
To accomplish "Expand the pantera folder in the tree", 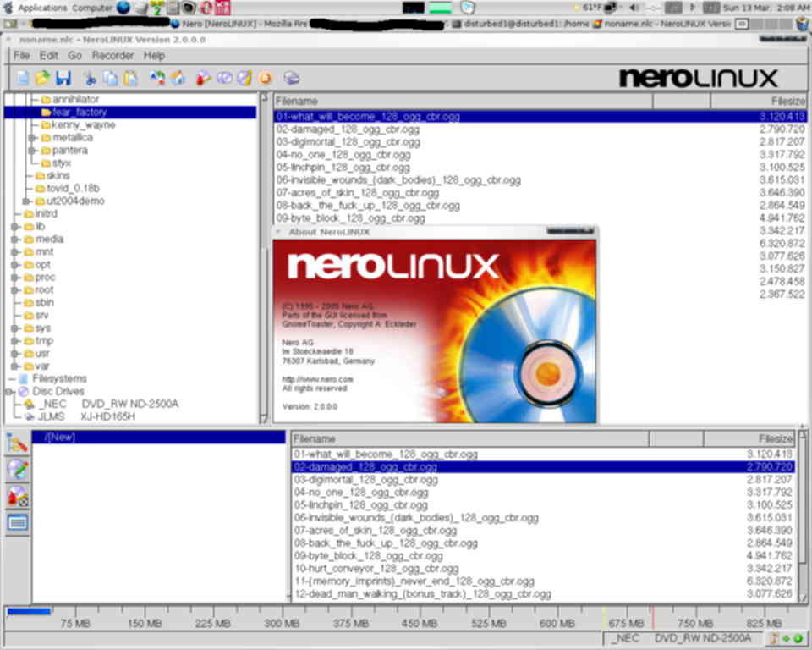I will [x=32, y=151].
